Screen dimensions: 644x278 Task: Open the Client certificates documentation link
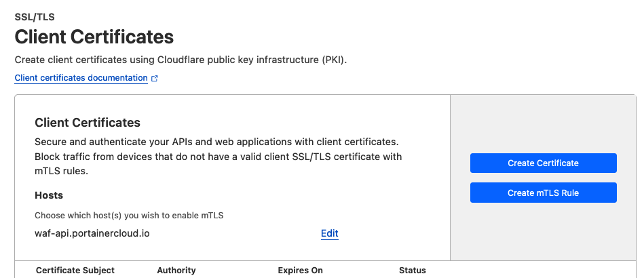point(81,77)
